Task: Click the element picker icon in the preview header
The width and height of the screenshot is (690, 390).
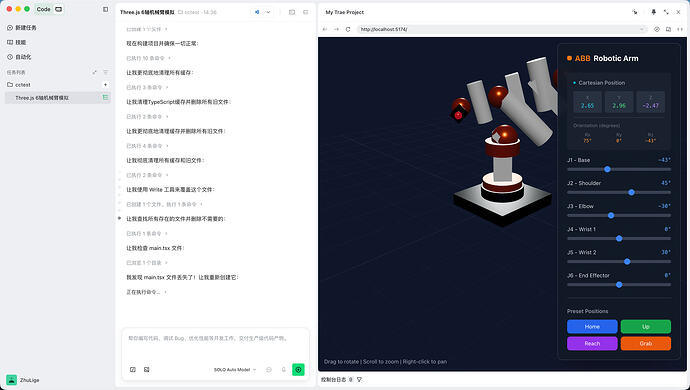Action: 635,12
